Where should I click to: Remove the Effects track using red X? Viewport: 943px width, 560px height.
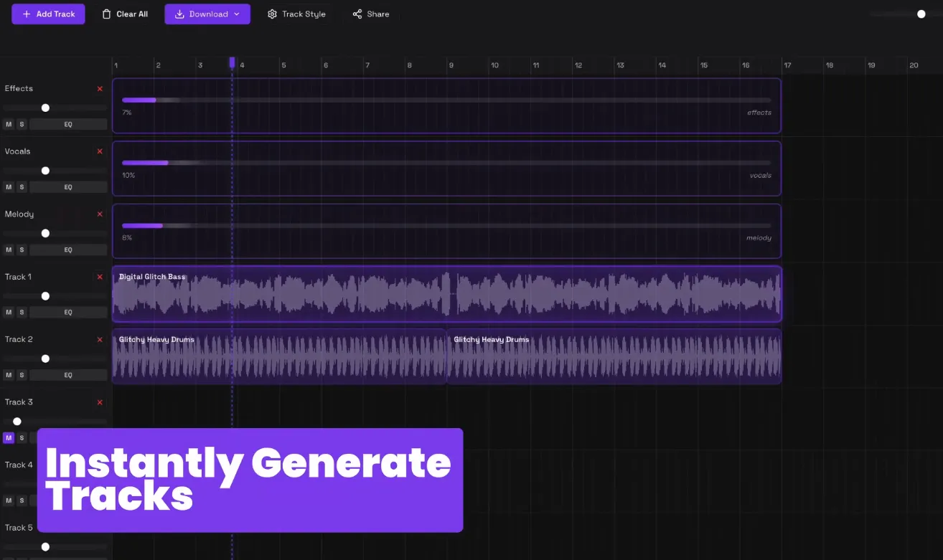[100, 89]
